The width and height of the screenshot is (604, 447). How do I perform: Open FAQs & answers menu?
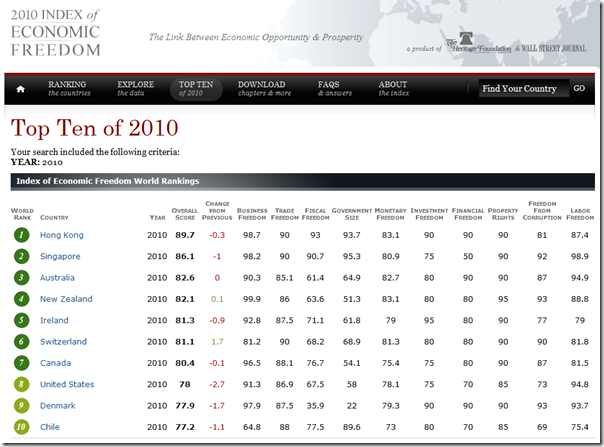(x=334, y=88)
